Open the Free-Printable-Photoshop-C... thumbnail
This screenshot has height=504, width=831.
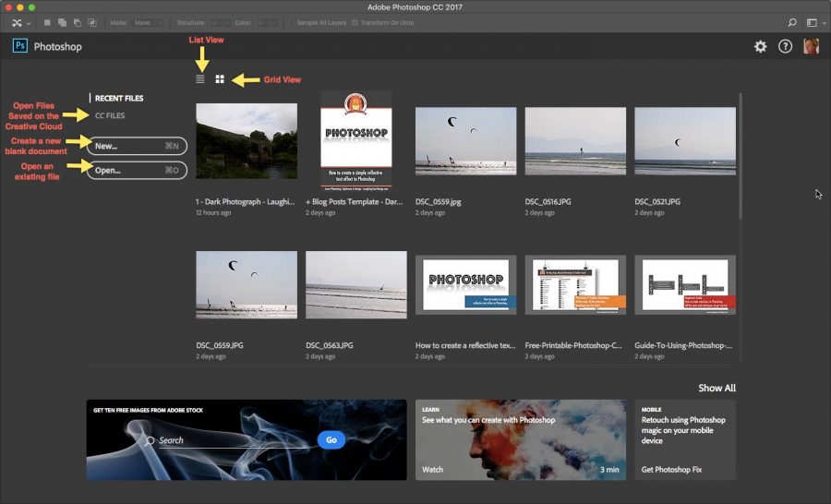575,284
